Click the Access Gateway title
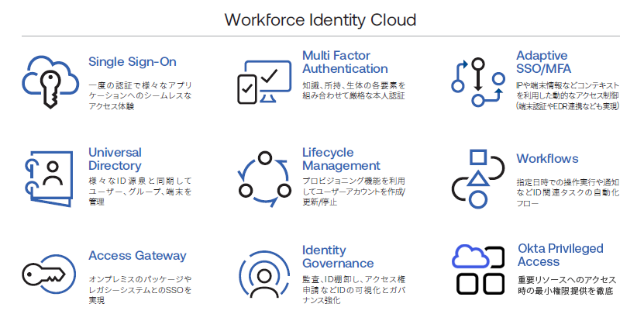Screen dimensions: 644x328 click(x=137, y=256)
